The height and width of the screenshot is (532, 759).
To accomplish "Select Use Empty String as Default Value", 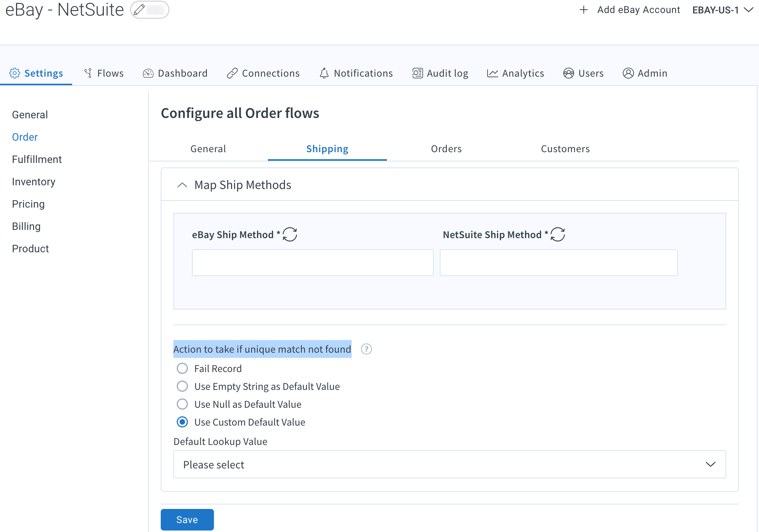I will [182, 386].
